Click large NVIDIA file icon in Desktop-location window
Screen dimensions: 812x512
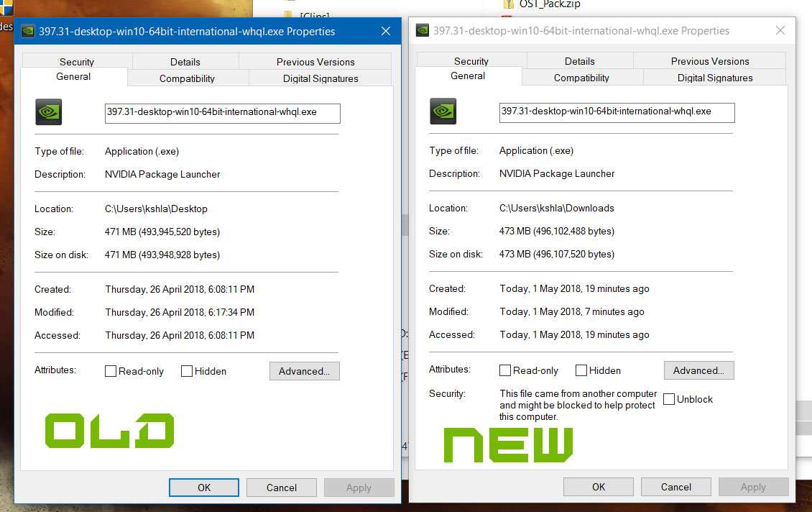(x=49, y=112)
